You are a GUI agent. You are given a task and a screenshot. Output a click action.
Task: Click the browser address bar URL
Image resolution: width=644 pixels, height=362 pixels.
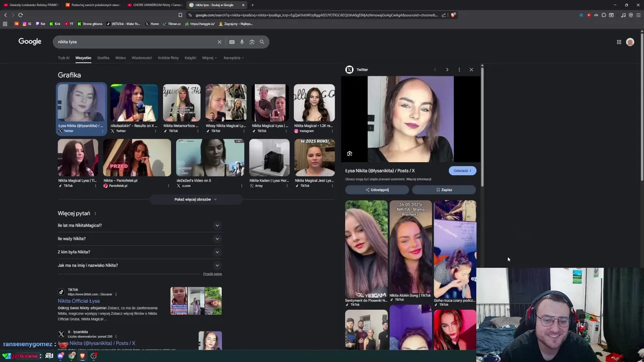coord(316,15)
